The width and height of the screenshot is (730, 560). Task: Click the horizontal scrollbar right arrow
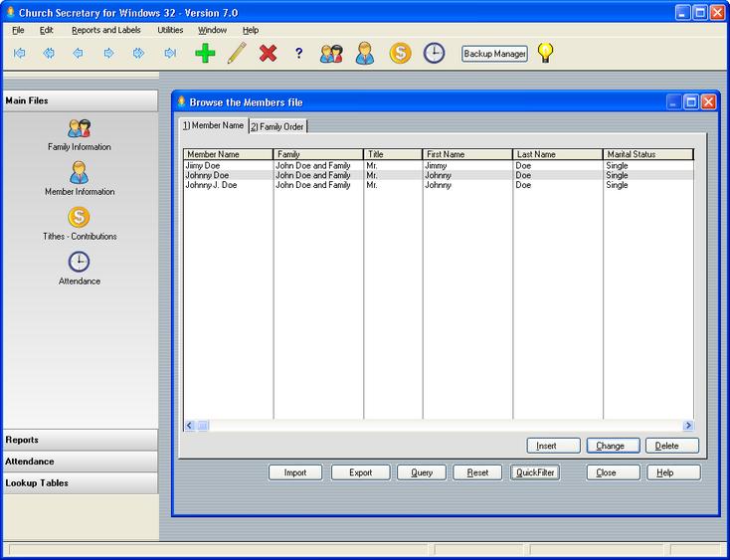pos(688,425)
